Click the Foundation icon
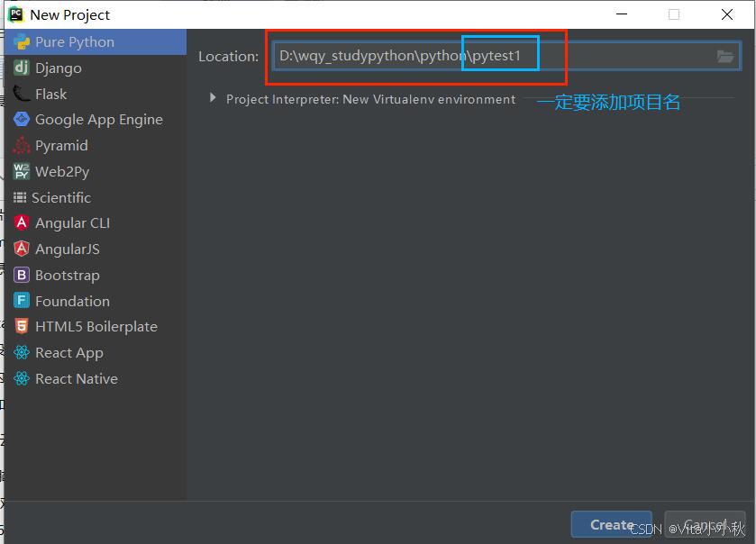The width and height of the screenshot is (756, 544). [22, 301]
